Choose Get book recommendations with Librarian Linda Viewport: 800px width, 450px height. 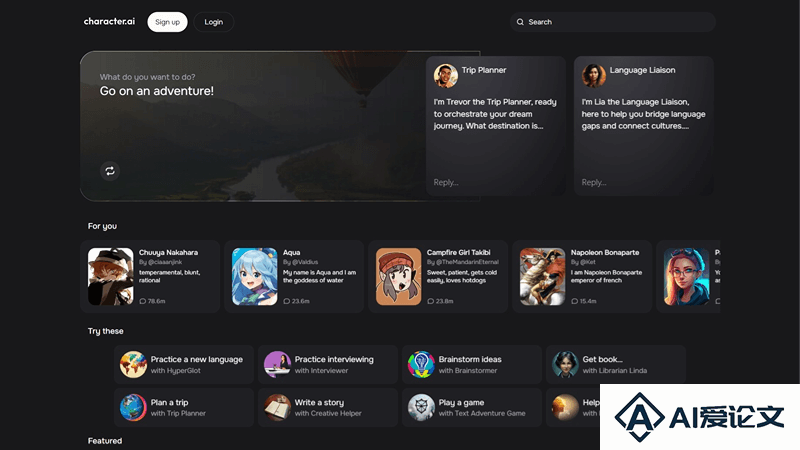[615, 364]
